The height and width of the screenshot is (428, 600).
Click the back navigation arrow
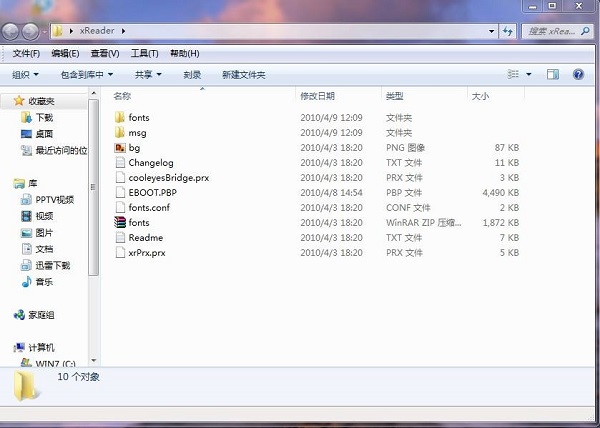tap(12, 32)
